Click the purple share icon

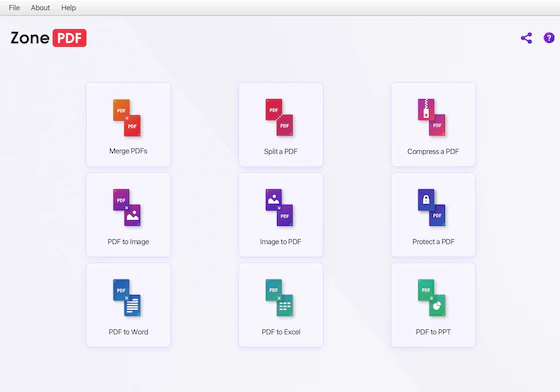pyautogui.click(x=526, y=38)
